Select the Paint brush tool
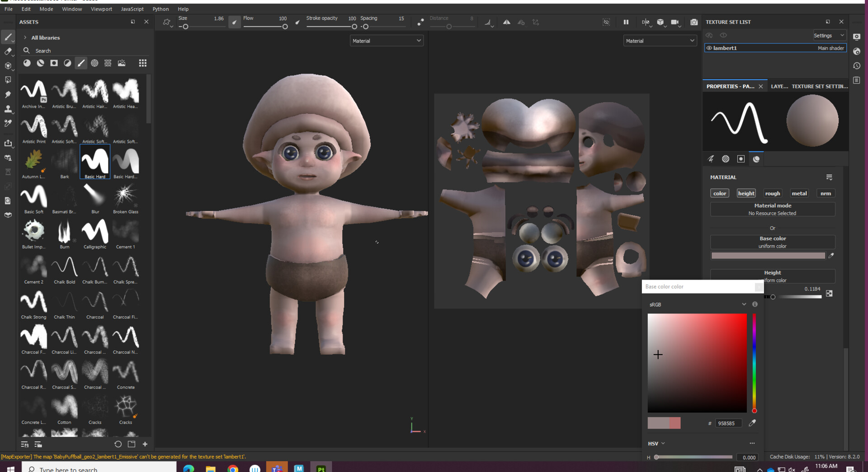The image size is (868, 472). point(8,37)
